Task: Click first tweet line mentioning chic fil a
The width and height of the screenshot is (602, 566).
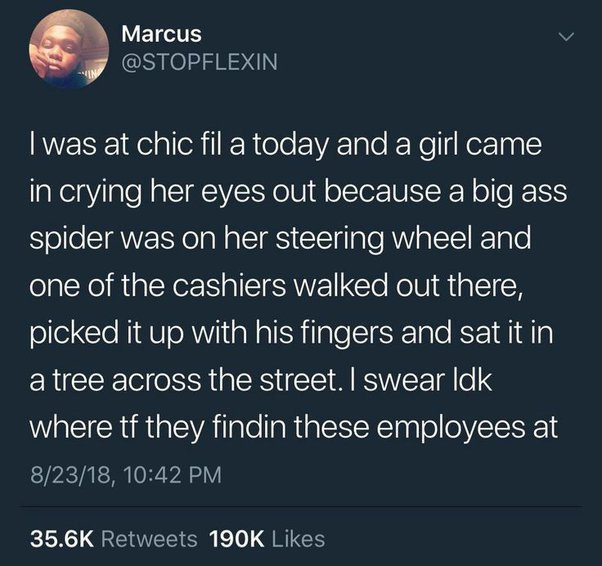Action: [286, 146]
